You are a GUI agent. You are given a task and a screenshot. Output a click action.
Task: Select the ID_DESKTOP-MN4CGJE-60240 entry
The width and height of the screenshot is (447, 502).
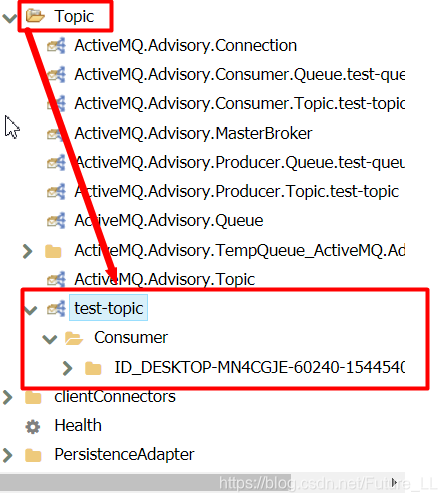pyautogui.click(x=260, y=368)
